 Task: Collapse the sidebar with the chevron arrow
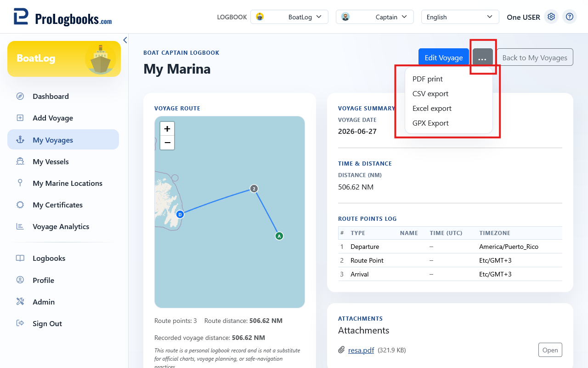[125, 40]
